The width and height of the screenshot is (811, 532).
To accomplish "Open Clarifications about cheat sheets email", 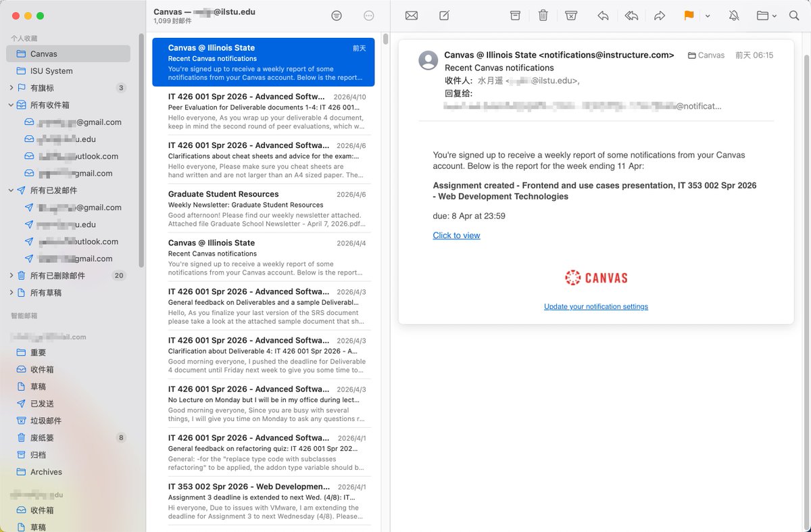I will coord(264,160).
